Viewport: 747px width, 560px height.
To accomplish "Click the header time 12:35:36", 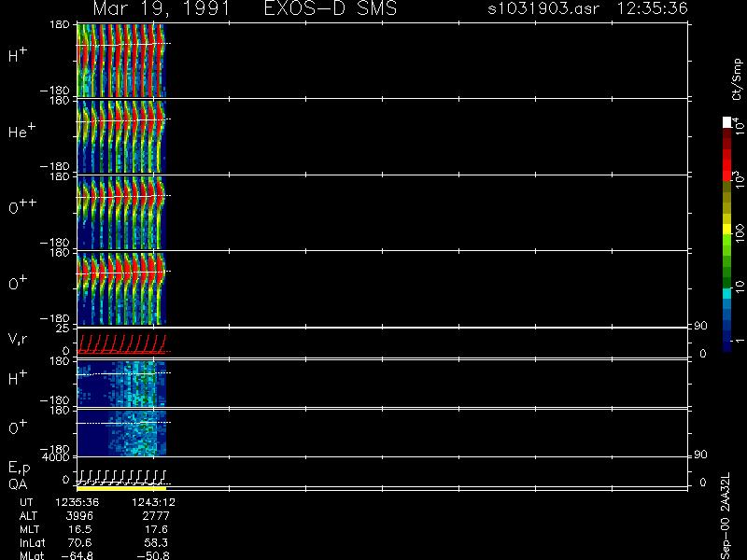I will pyautogui.click(x=652, y=8).
